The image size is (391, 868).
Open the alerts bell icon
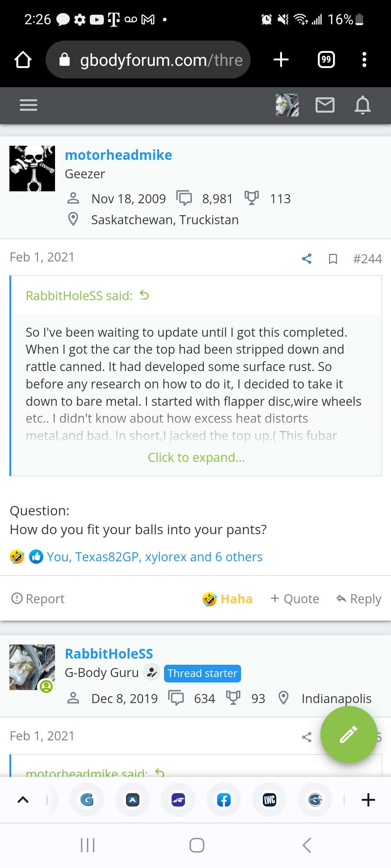362,105
